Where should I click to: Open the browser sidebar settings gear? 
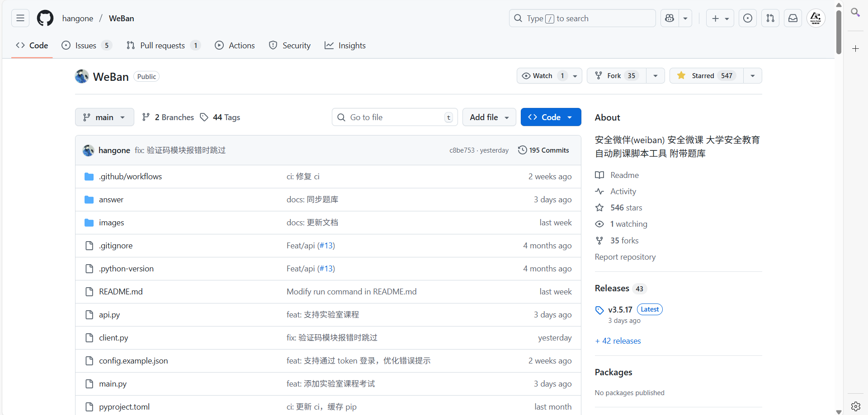pos(855,406)
